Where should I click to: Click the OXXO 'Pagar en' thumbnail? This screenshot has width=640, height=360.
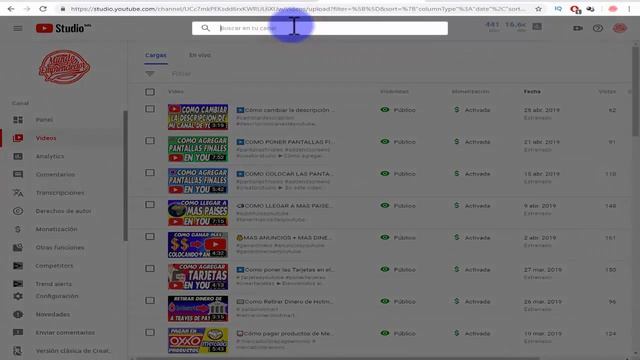pos(198,340)
